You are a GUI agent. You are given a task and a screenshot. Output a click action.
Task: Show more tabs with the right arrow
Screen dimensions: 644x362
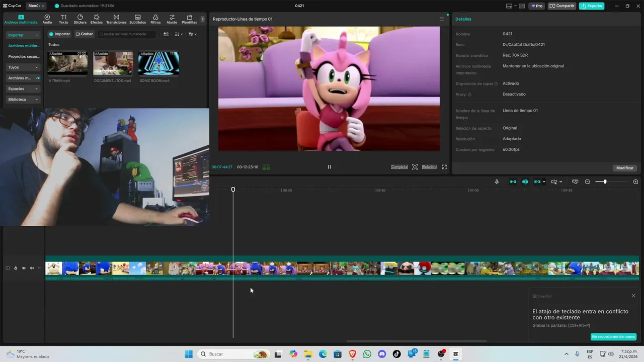click(x=203, y=19)
